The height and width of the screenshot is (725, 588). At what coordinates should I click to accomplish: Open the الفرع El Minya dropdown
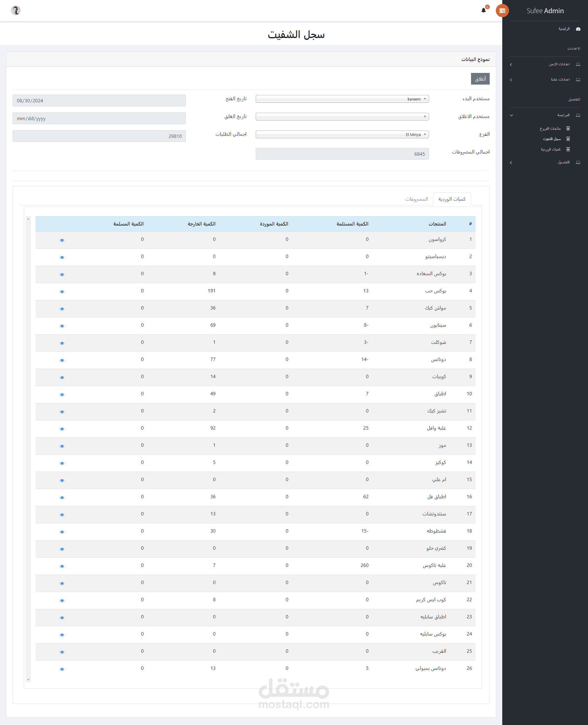pyautogui.click(x=342, y=135)
